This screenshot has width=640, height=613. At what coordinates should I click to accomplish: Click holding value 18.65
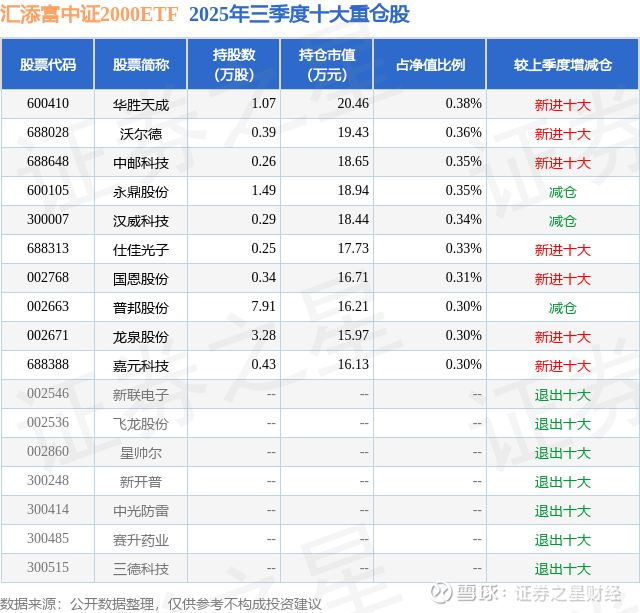(353, 162)
